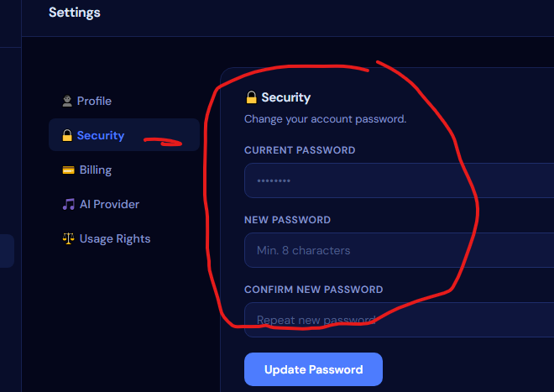
Task: Go to the Billing section
Action: (124, 170)
